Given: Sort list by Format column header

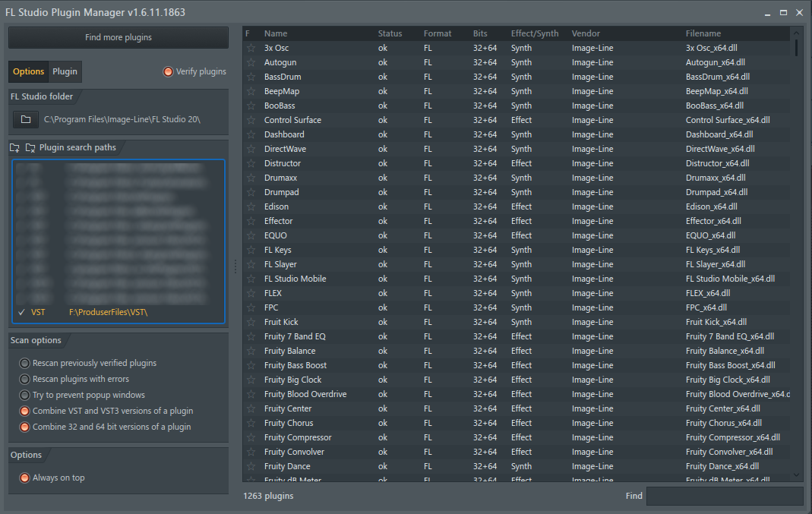Looking at the screenshot, I should [x=438, y=33].
